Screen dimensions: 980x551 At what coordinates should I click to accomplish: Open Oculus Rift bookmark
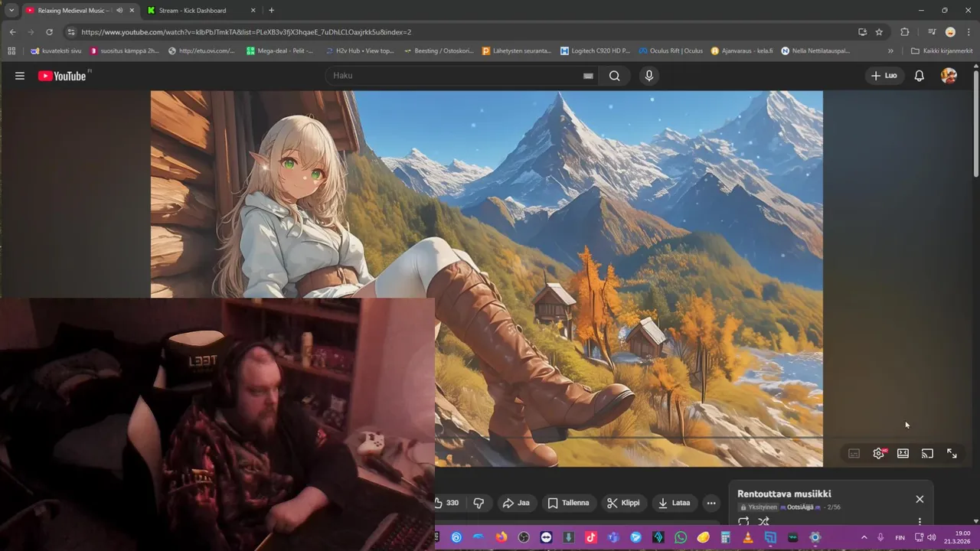(671, 51)
